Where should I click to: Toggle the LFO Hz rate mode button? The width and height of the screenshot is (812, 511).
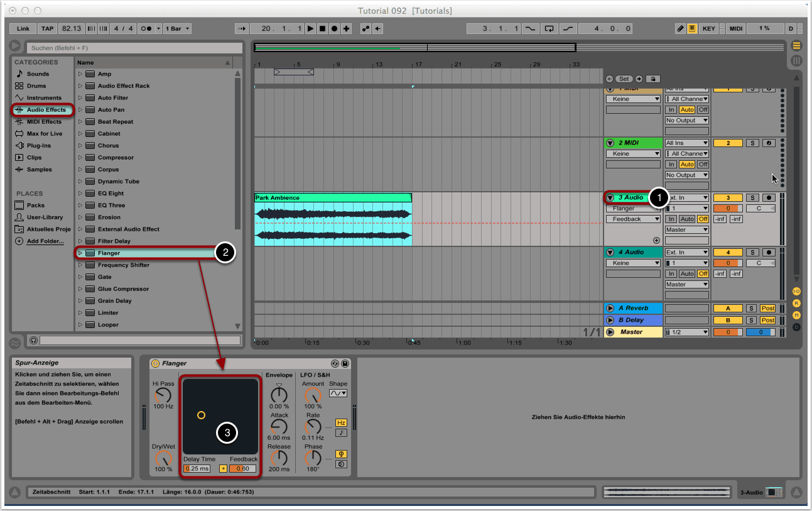341,422
